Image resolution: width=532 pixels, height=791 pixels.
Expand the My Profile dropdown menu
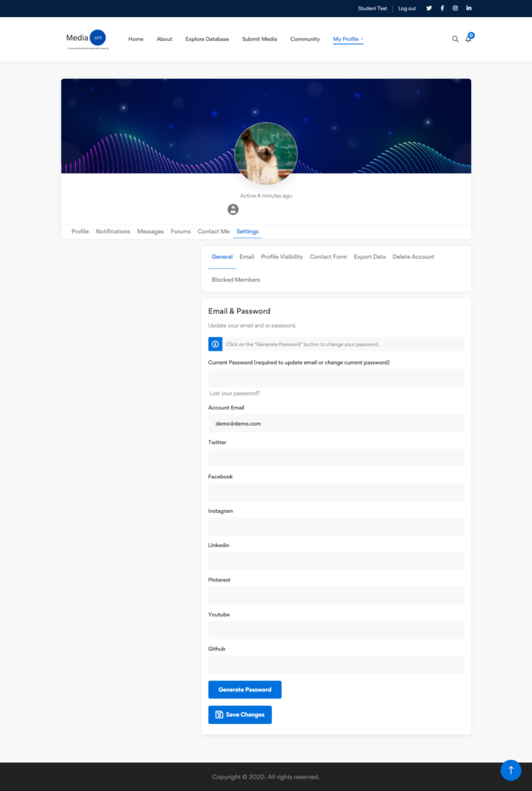tap(347, 39)
